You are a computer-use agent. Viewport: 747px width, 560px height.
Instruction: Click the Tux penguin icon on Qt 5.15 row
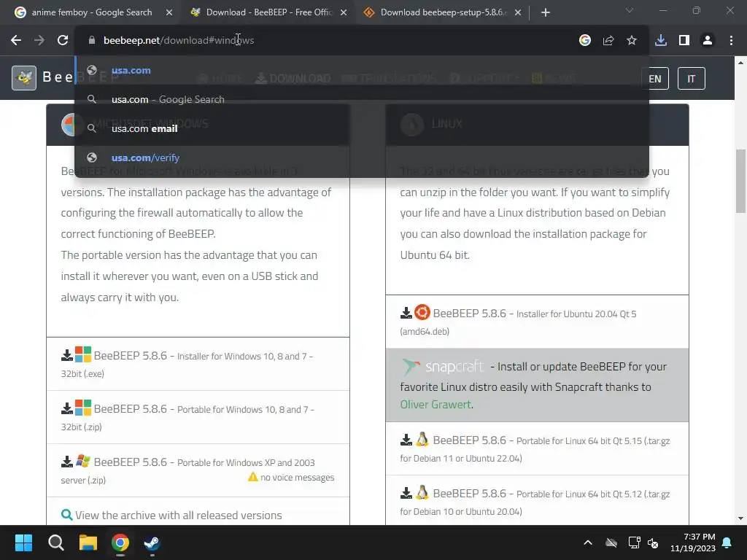pos(422,439)
